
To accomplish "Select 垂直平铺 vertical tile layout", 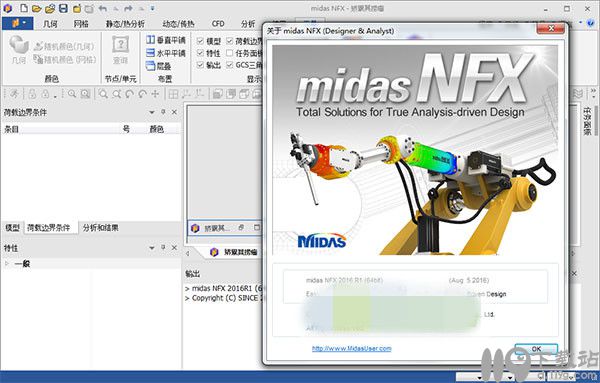I will pos(166,40).
